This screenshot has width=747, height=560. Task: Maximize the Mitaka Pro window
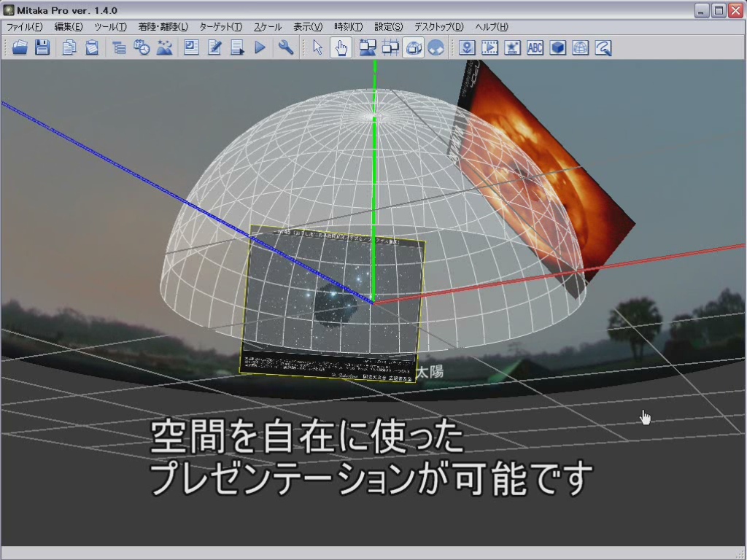pos(719,10)
